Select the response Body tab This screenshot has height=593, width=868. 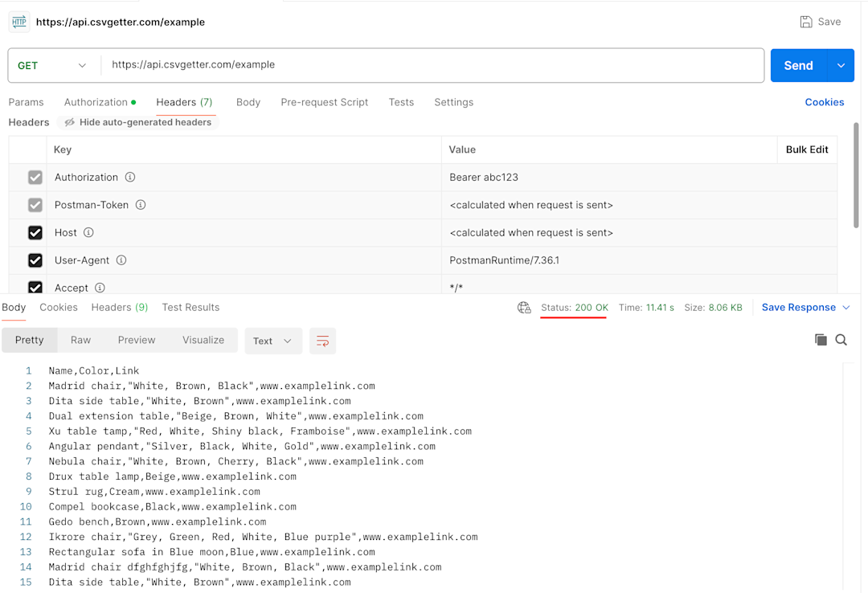point(14,307)
